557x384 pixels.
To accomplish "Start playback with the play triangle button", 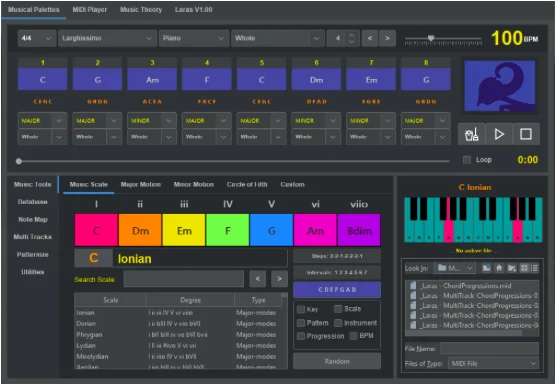I will tap(499, 134).
